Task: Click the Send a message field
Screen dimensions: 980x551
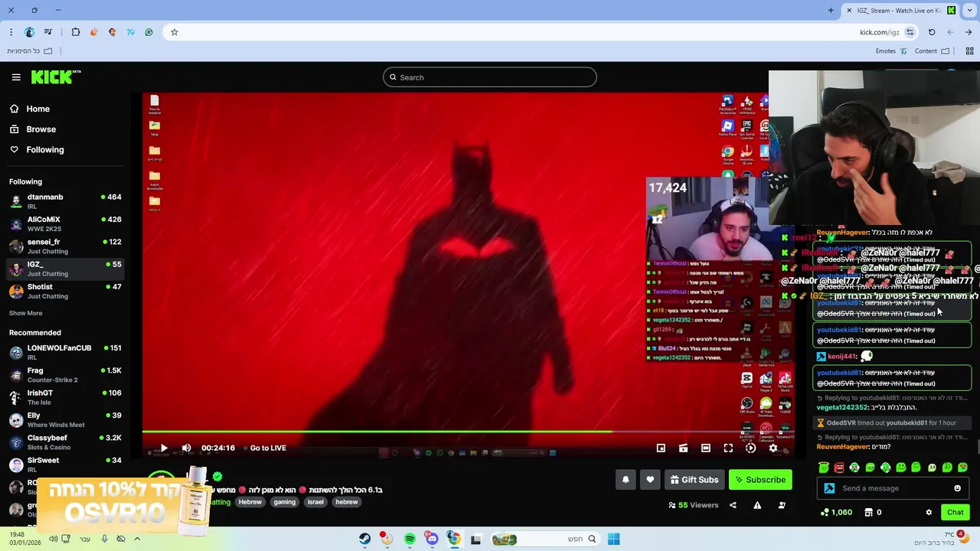Action: [893, 488]
